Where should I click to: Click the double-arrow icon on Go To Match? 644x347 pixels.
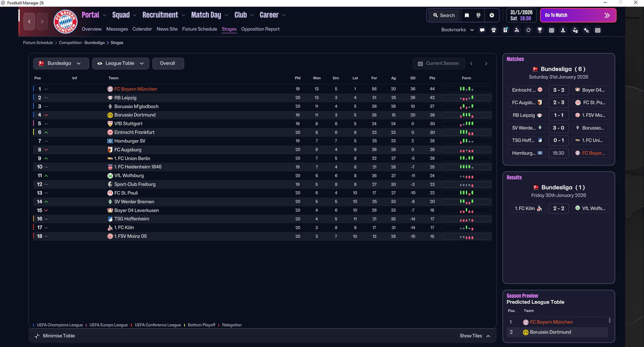(607, 16)
